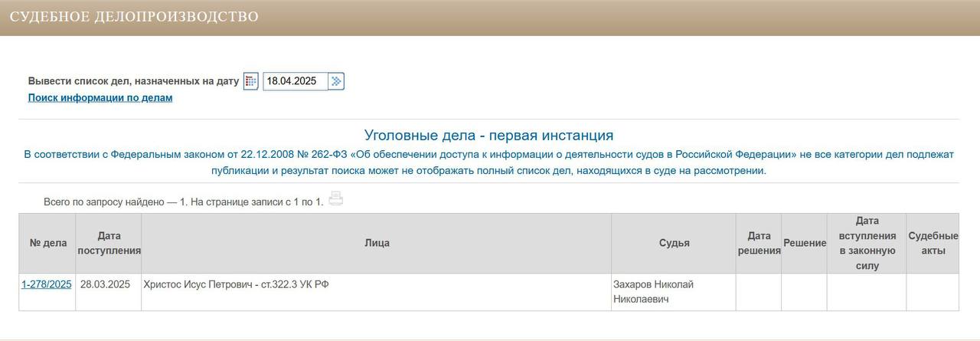Click the "Решение" column header
Screen dimensions: 980x341
pyautogui.click(x=805, y=243)
